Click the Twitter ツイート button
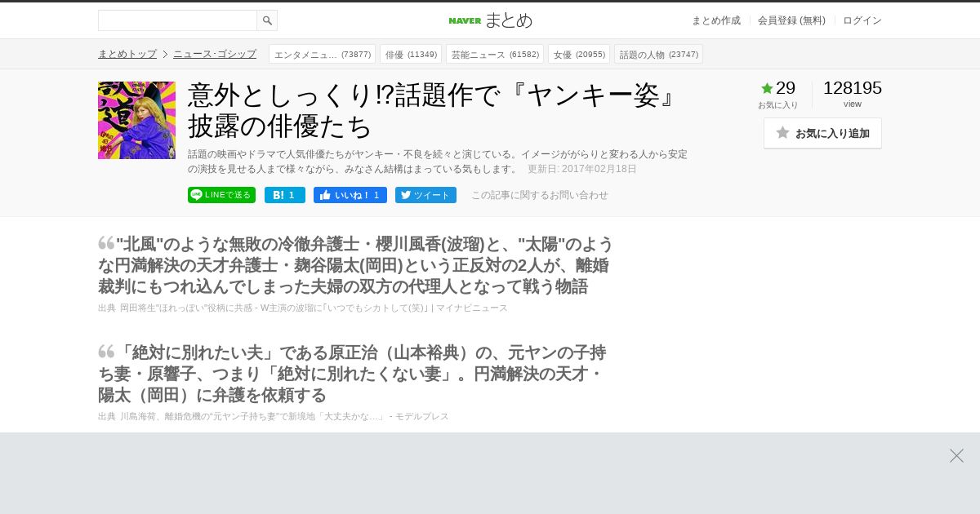 [425, 195]
